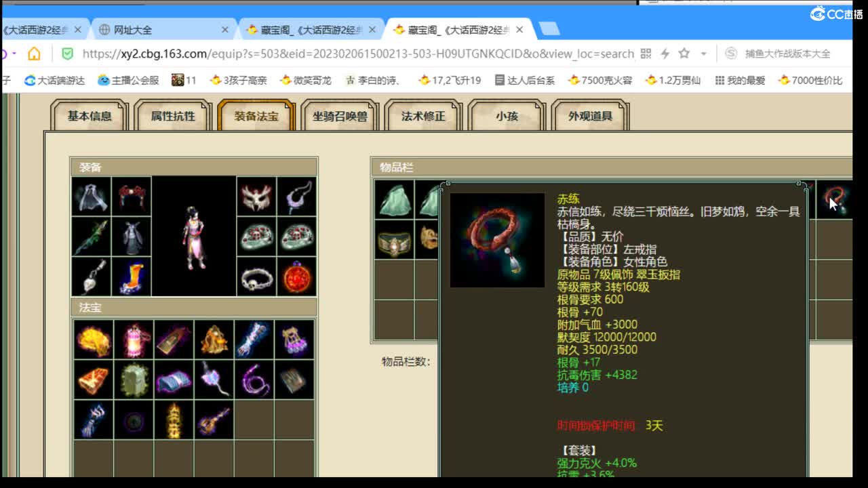Close the active 藏宝阁 browser tab
The image size is (868, 488).
520,30
